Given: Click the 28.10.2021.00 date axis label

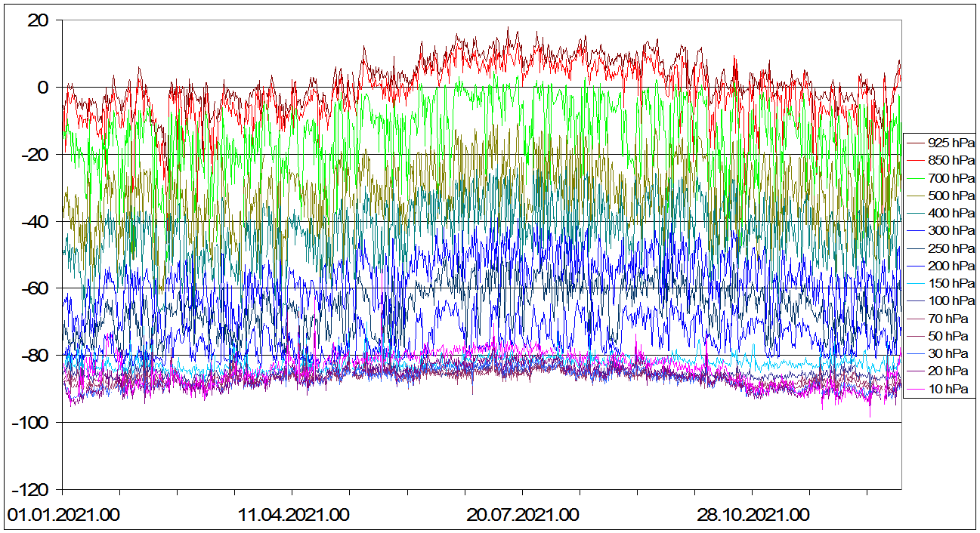Looking at the screenshot, I should coord(753,516).
